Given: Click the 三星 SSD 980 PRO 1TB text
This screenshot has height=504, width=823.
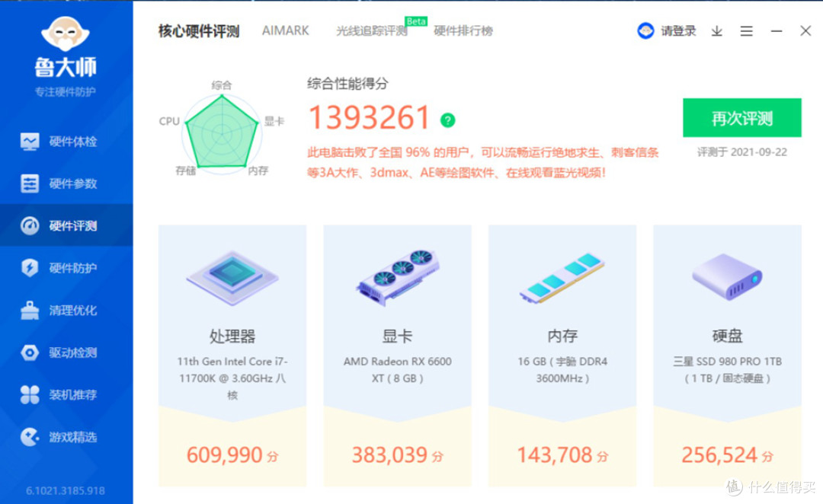Looking at the screenshot, I should (728, 370).
